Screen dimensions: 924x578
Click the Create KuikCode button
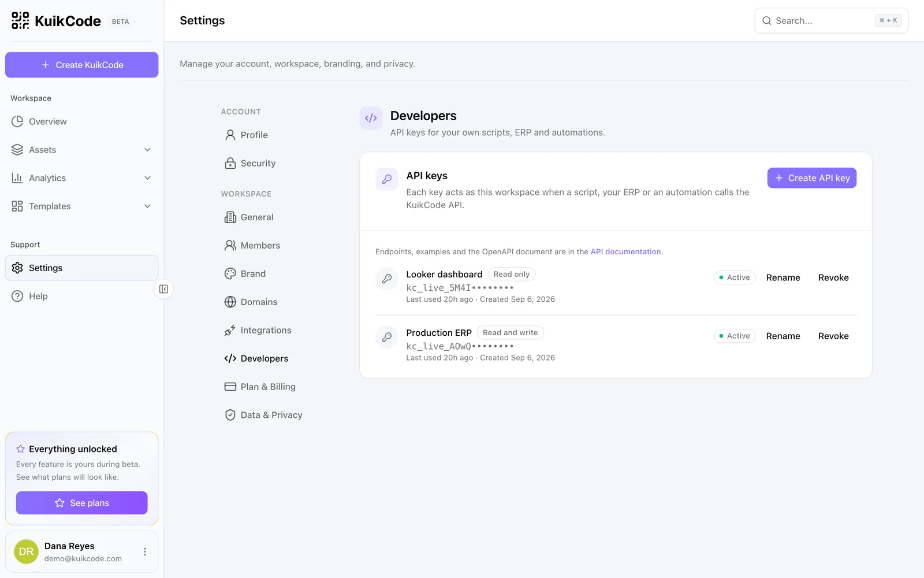[x=81, y=65]
